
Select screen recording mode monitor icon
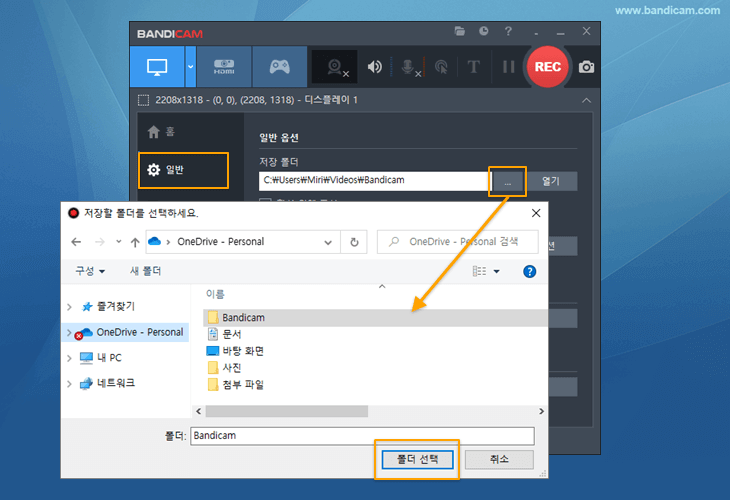[x=157, y=67]
